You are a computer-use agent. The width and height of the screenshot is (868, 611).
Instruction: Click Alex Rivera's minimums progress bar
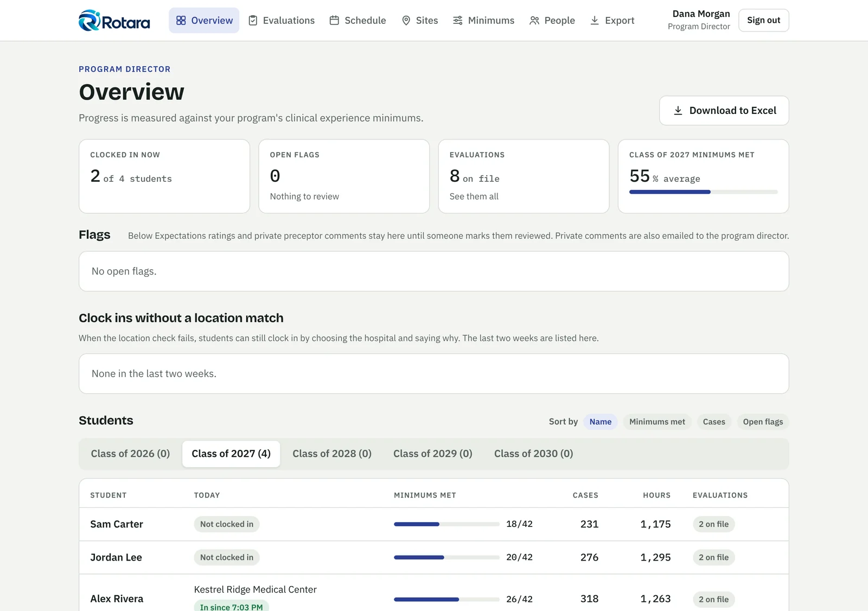446,600
